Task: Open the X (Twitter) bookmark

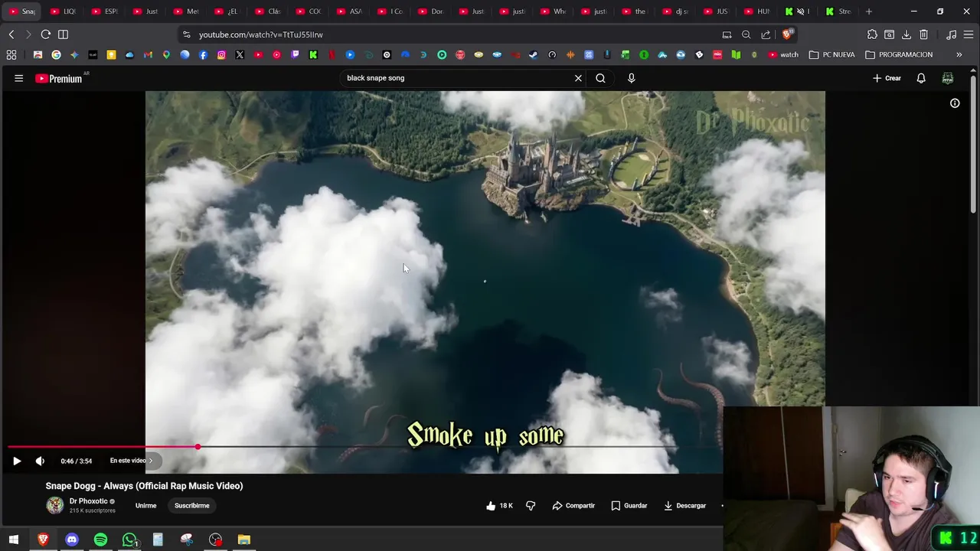Action: click(240, 55)
